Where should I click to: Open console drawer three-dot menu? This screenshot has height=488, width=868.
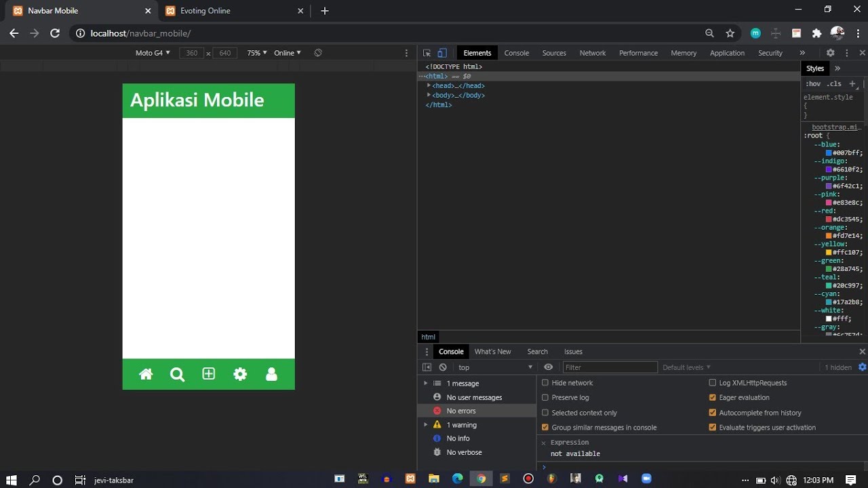tap(427, 352)
